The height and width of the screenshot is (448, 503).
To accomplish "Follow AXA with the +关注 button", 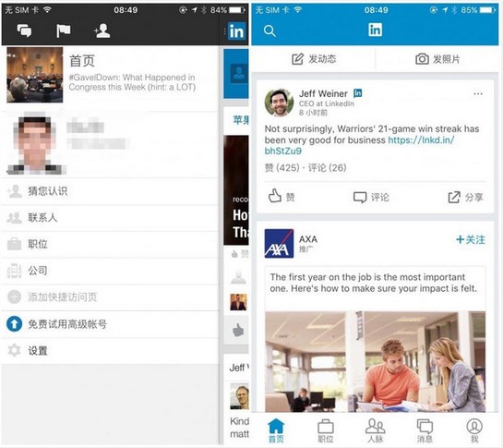I will click(x=471, y=239).
